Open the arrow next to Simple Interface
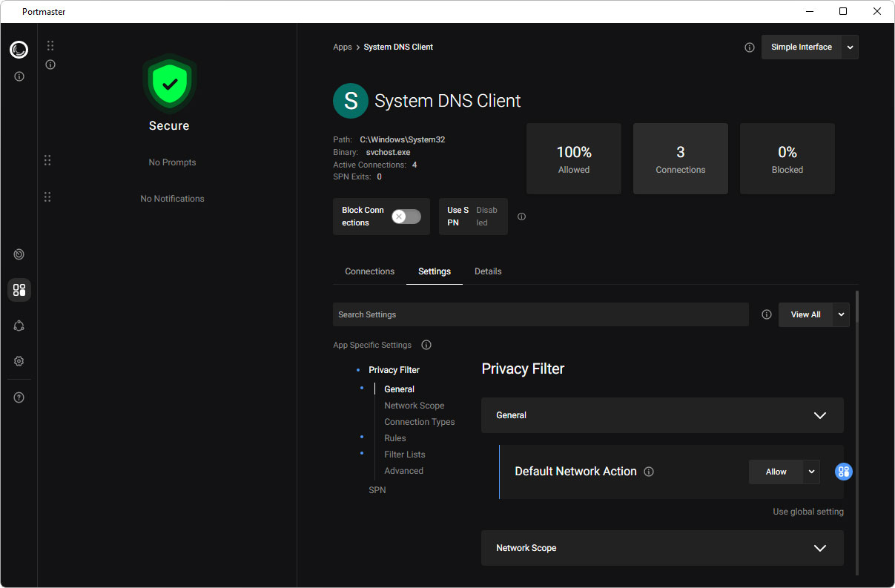Image resolution: width=895 pixels, height=588 pixels. (850, 47)
